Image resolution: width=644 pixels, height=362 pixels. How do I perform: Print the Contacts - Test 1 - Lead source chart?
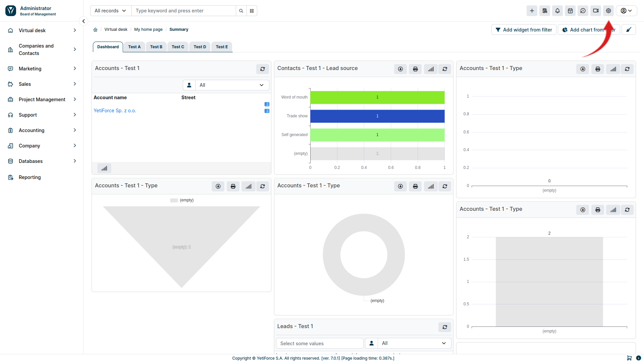click(415, 69)
